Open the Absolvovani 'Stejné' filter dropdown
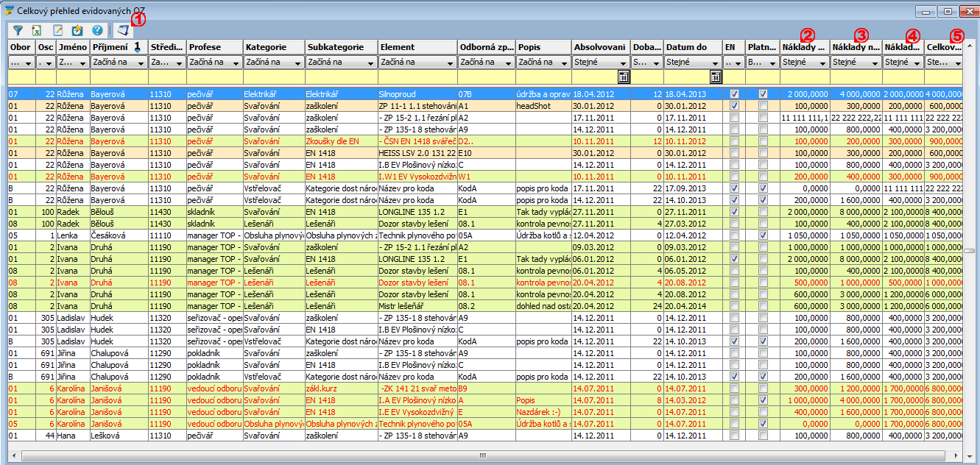Image resolution: width=980 pixels, height=465 pixels. [624, 63]
